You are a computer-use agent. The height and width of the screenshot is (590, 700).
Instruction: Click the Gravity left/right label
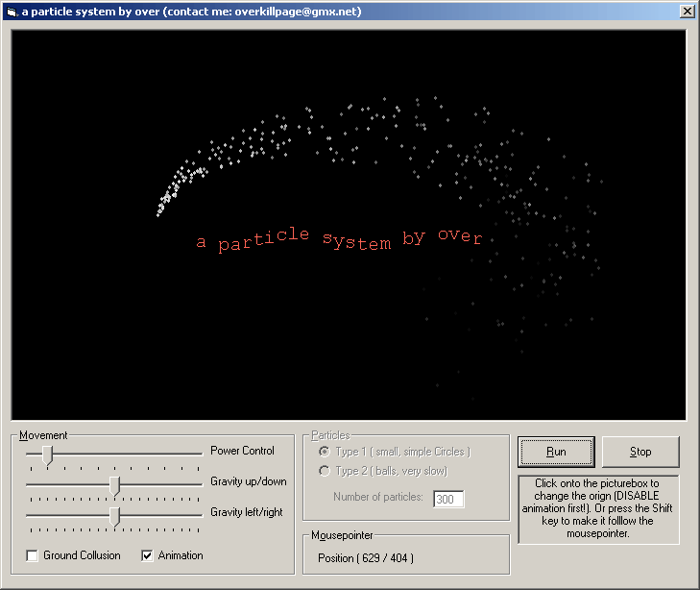click(247, 512)
